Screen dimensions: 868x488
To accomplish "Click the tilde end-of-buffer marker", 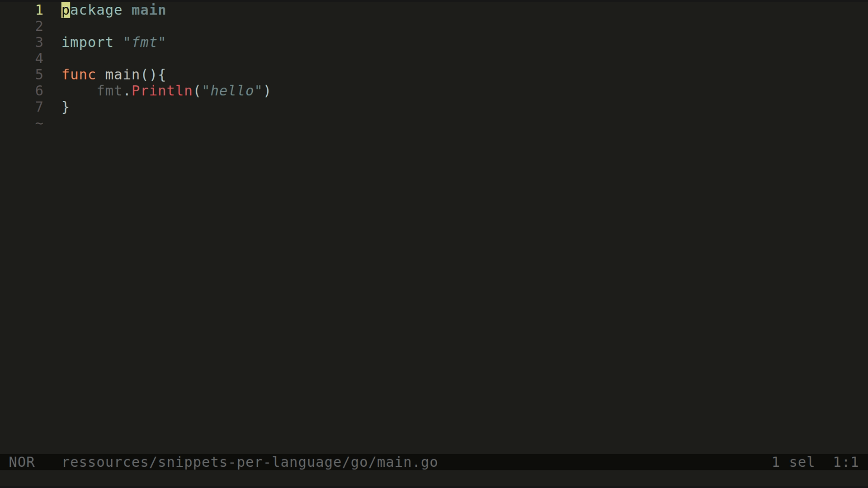I will (39, 123).
